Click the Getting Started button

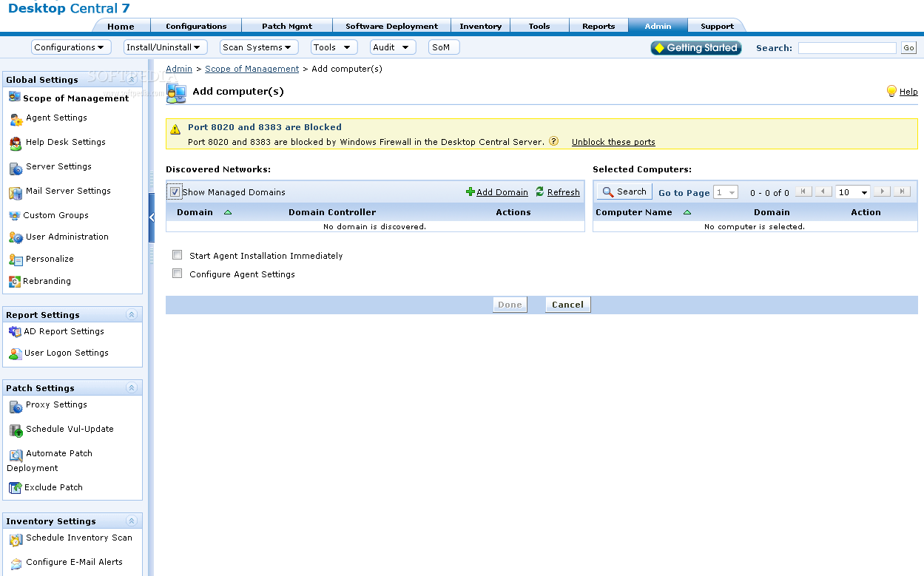click(x=696, y=47)
